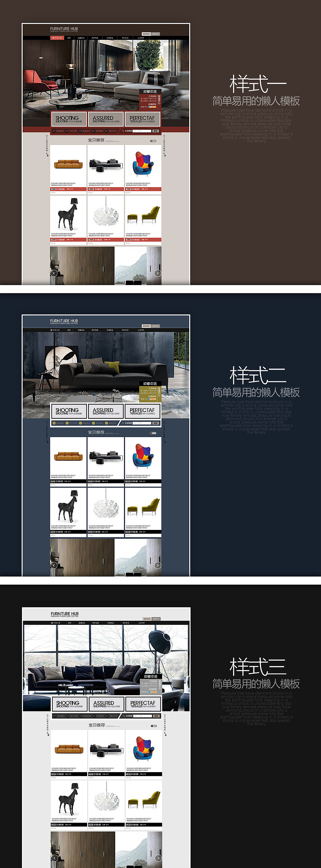Click previous carousel arrow in blue template
Screen dimensions: 321x868
pyautogui.click(x=54, y=565)
